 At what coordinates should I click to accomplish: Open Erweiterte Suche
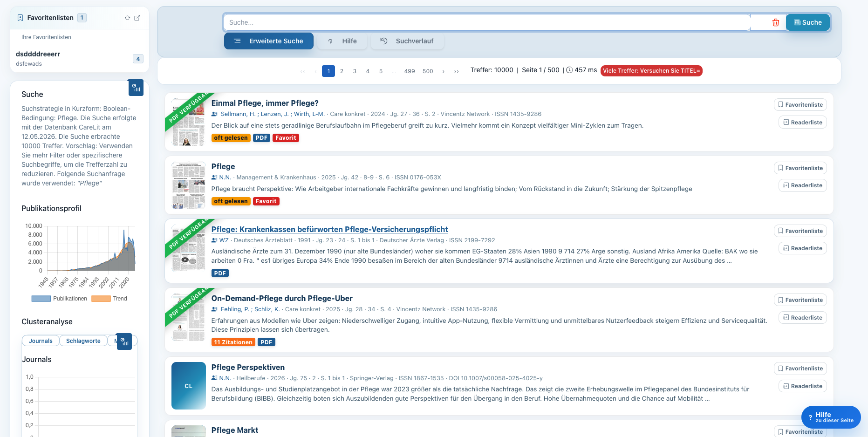269,41
